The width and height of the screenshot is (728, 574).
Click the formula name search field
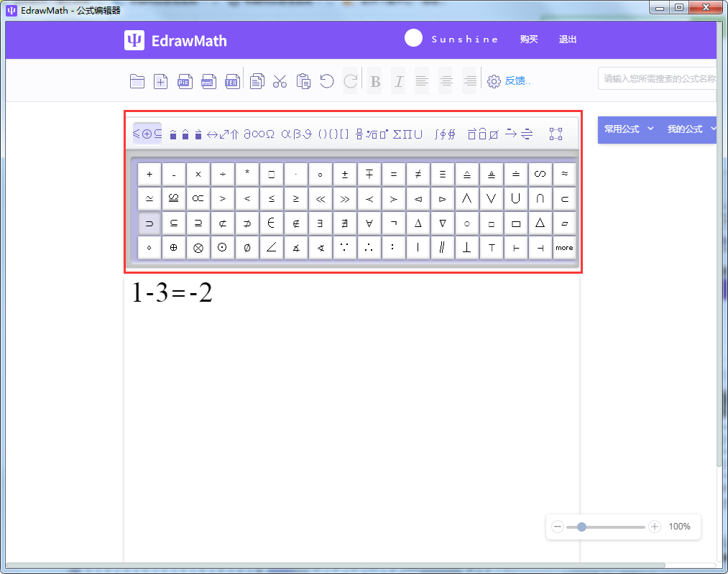click(658, 79)
